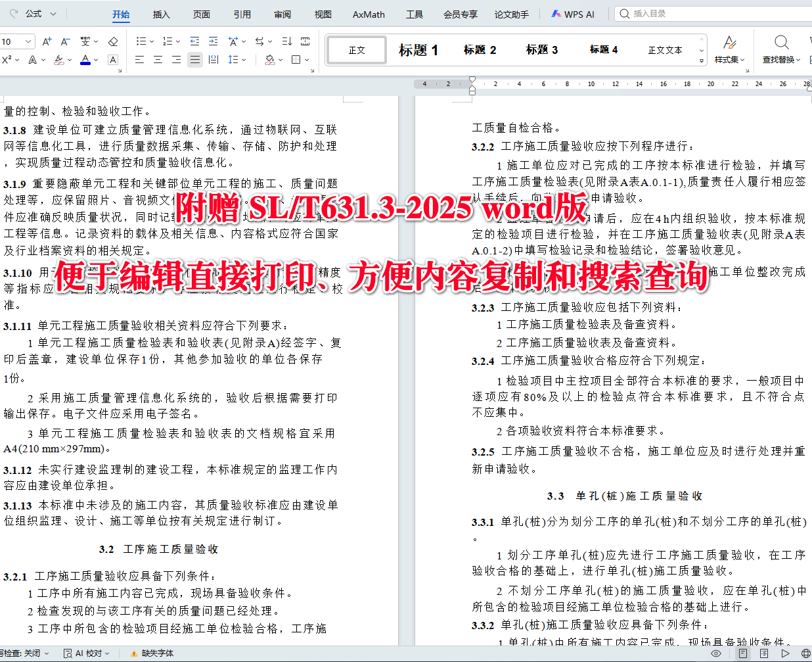The width and height of the screenshot is (812, 662).
Task: Open the font size dropdown
Action: click(28, 41)
